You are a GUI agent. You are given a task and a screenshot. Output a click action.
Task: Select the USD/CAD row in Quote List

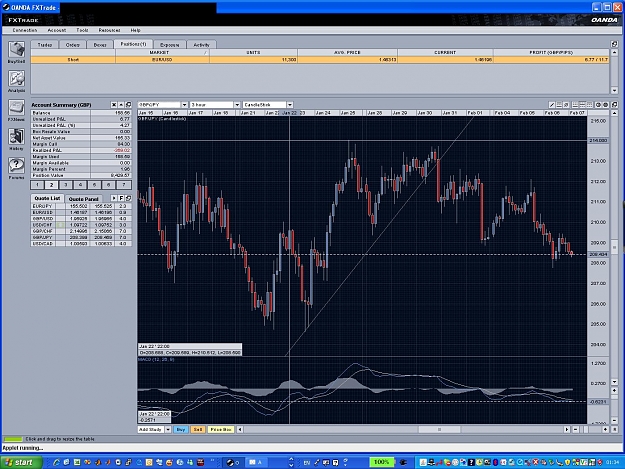(81, 243)
